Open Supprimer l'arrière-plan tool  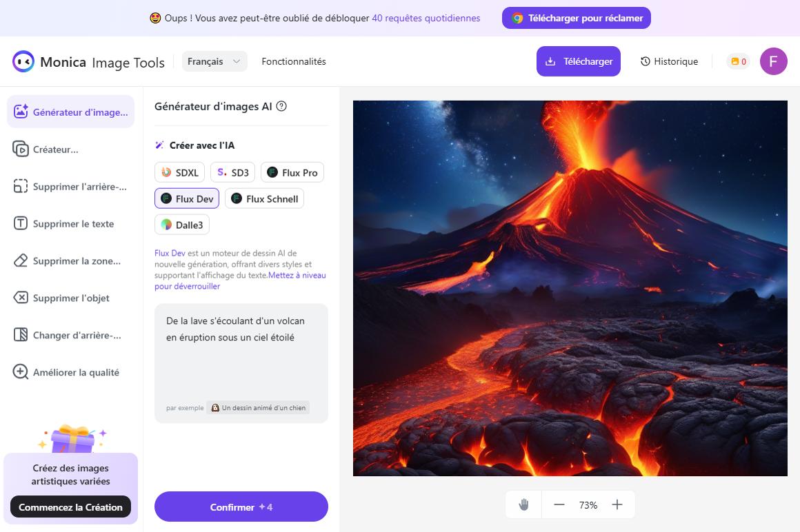click(70, 187)
